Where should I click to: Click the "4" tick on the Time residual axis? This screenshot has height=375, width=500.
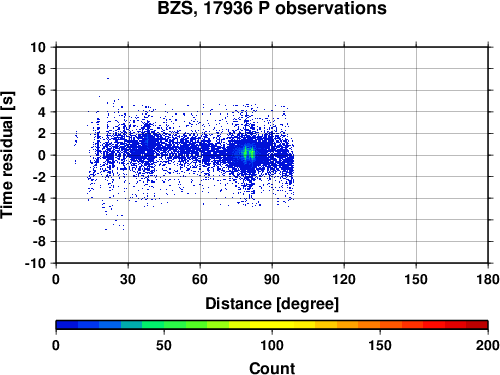coord(42,112)
